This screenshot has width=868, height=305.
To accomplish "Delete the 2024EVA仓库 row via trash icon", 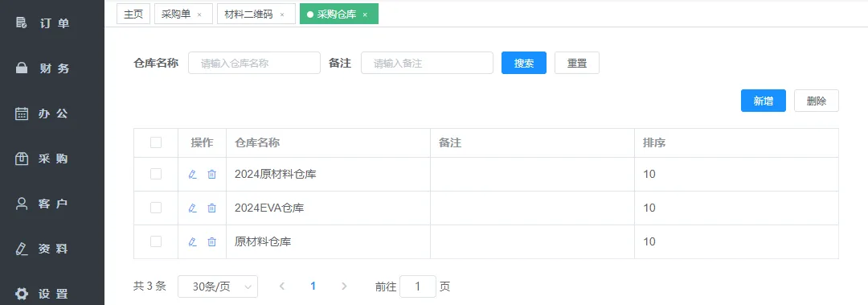I will click(211, 208).
